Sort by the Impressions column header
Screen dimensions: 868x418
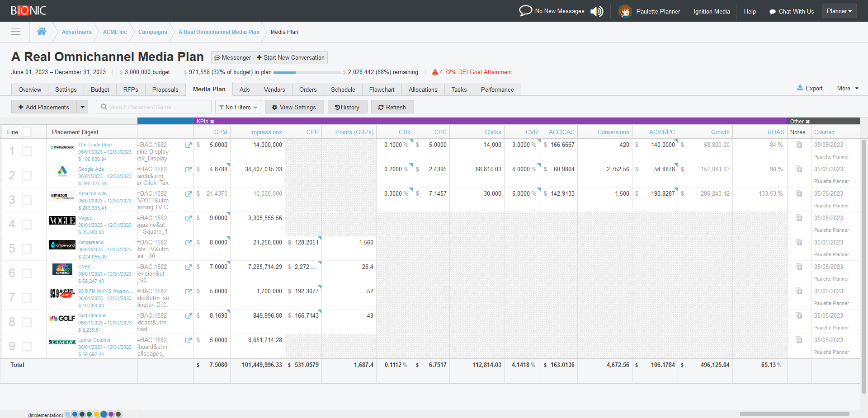coord(266,132)
